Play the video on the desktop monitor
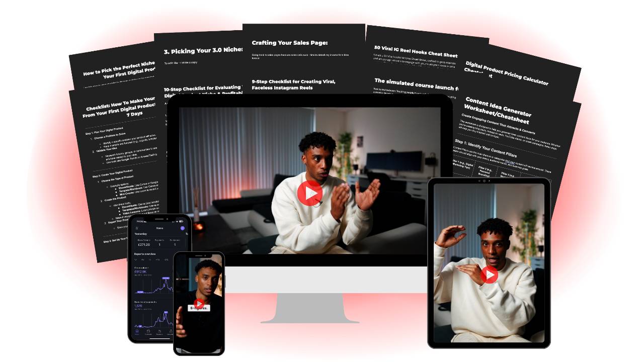The width and height of the screenshot is (644, 362). point(310,193)
